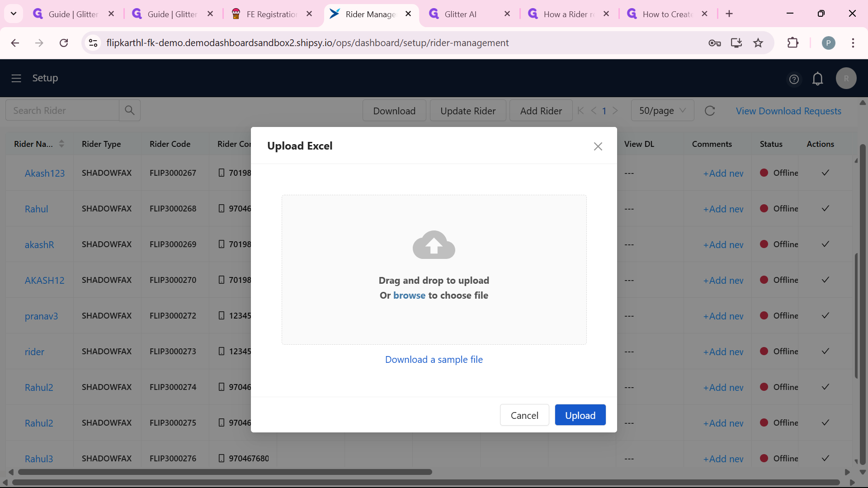The width and height of the screenshot is (868, 488).
Task: Open rider pranav3 profile link
Action: (x=41, y=316)
